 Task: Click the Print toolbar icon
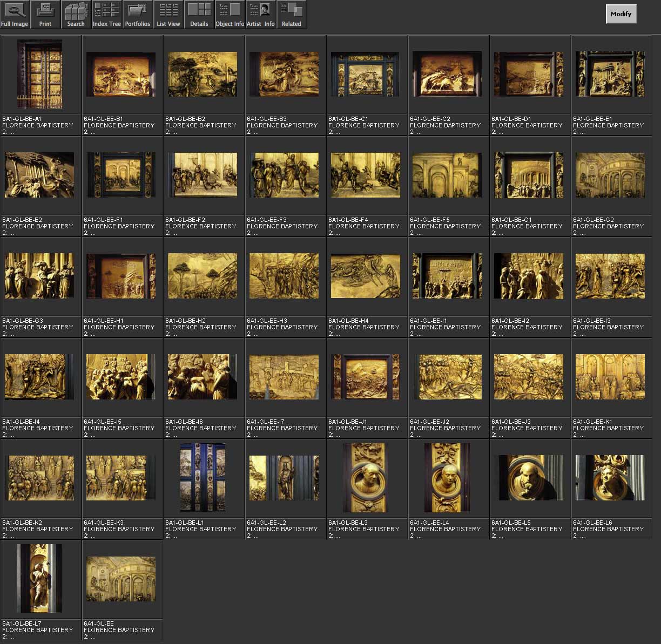(45, 15)
